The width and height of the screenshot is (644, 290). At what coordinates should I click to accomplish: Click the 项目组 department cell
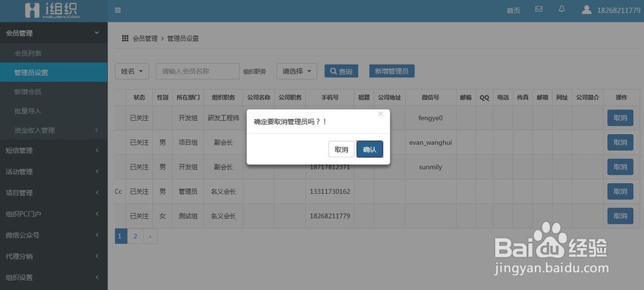188,142
